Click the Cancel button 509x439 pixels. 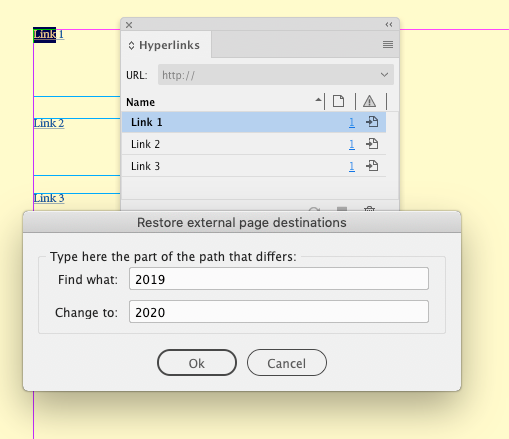click(287, 363)
